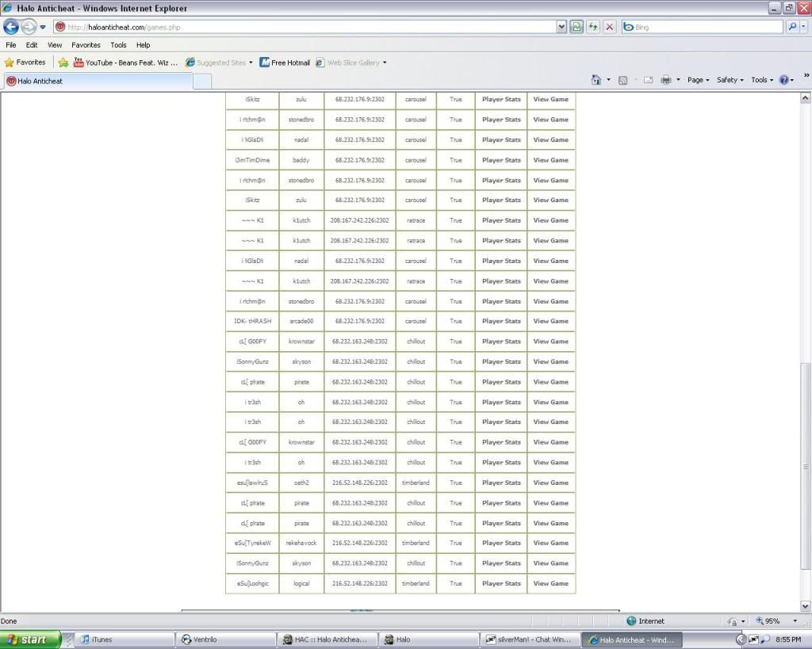Click the Print icon in command bar
The image size is (812, 649).
(x=666, y=80)
